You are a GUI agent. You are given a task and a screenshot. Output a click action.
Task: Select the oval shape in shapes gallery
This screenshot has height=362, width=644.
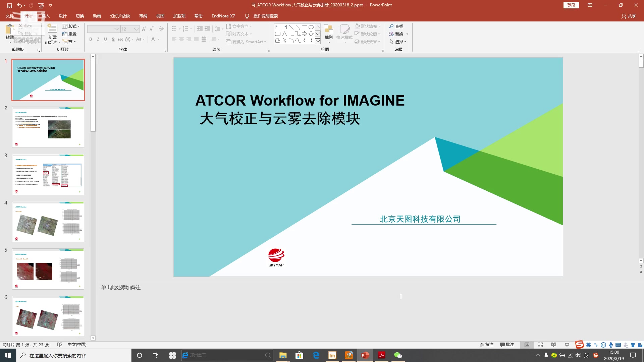point(311,27)
